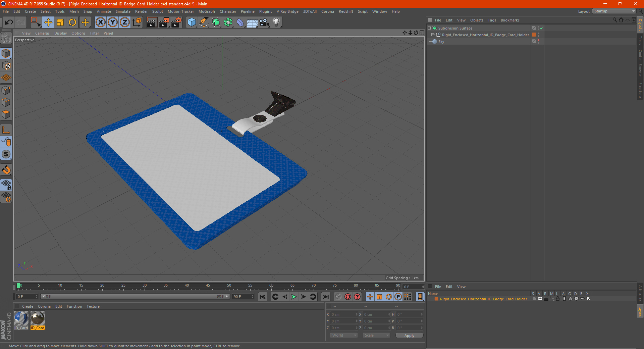Open Objects panel Tags menu

coord(492,20)
